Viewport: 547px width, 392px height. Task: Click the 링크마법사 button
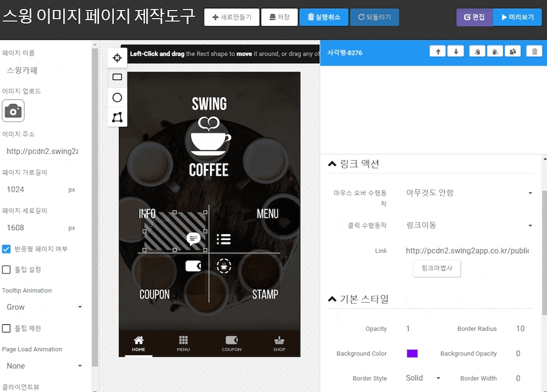(437, 269)
